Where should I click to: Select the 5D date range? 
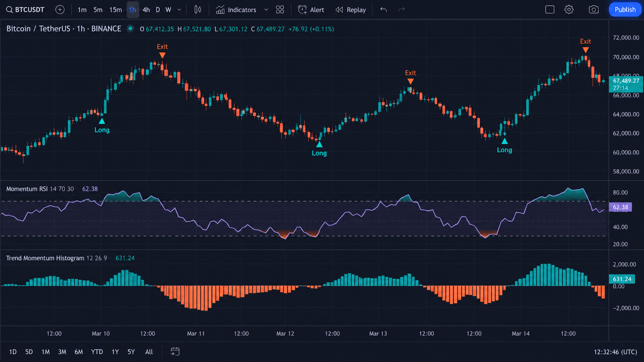pos(29,352)
